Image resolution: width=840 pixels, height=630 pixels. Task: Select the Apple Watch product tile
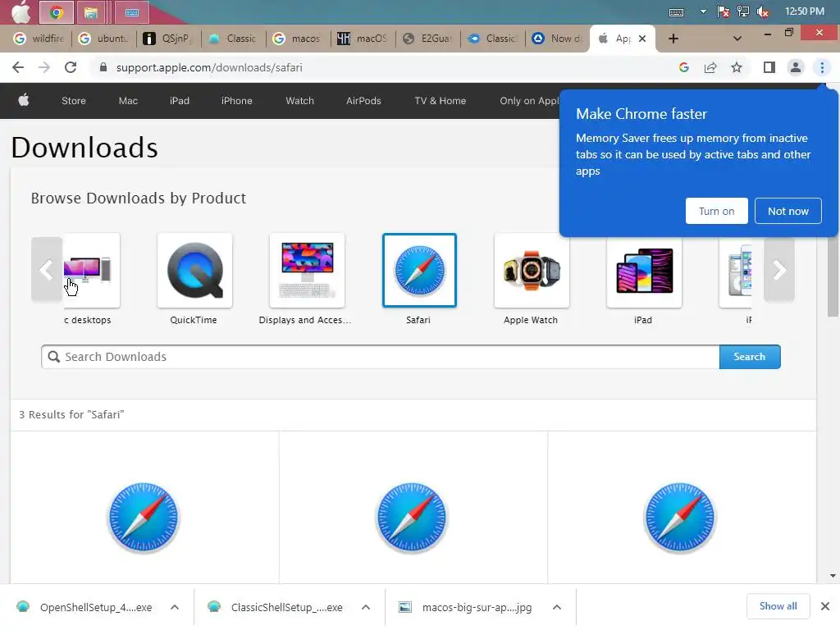coord(532,270)
